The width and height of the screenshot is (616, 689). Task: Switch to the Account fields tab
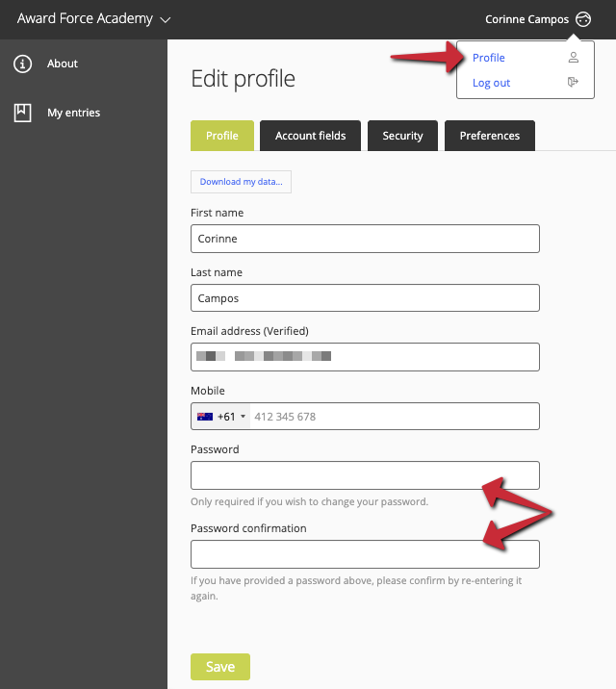pos(310,136)
